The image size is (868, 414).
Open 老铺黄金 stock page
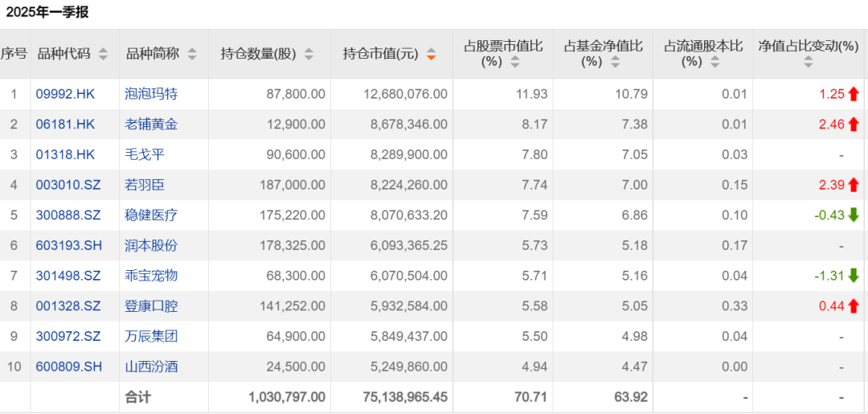pos(152,125)
